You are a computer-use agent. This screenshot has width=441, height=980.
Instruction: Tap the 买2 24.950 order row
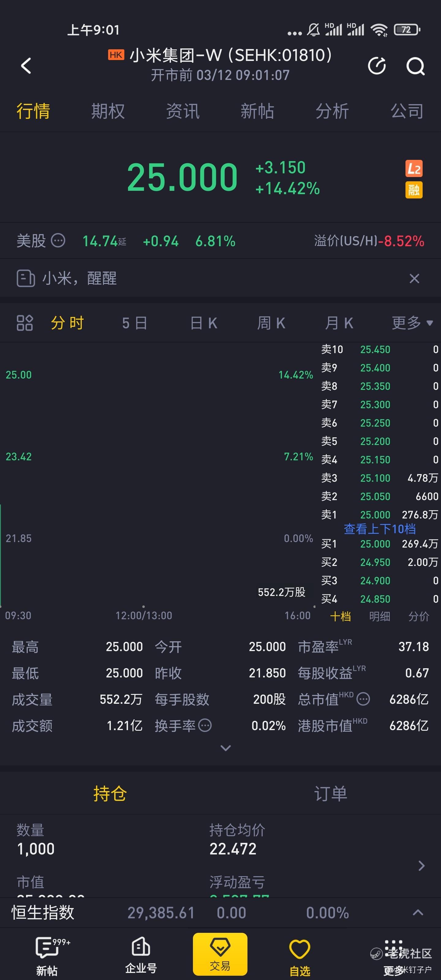pos(380,562)
